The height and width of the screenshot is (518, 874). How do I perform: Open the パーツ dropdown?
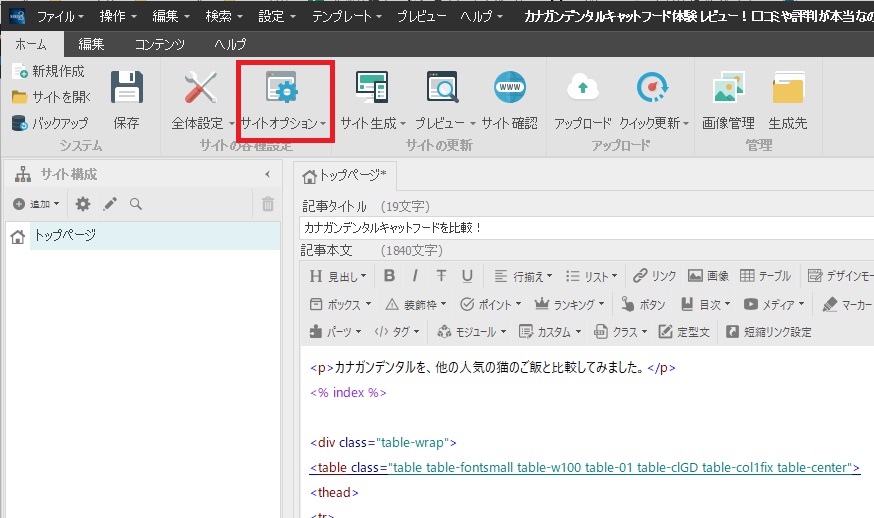pyautogui.click(x=335, y=332)
